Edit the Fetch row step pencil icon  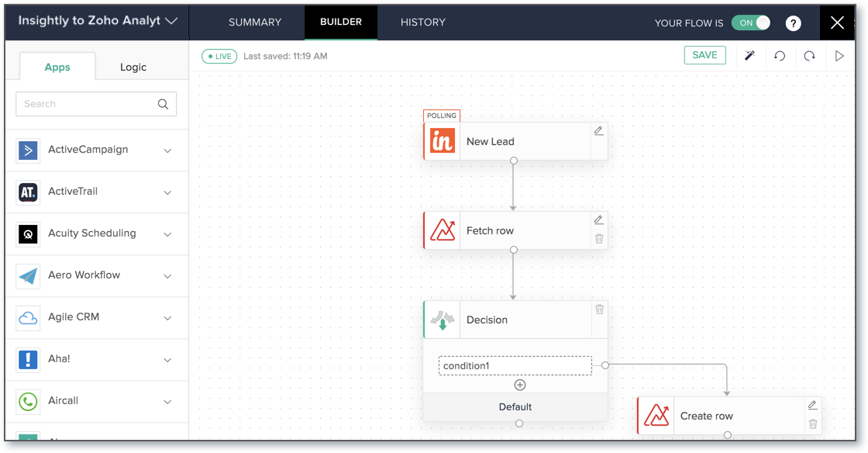click(x=598, y=220)
